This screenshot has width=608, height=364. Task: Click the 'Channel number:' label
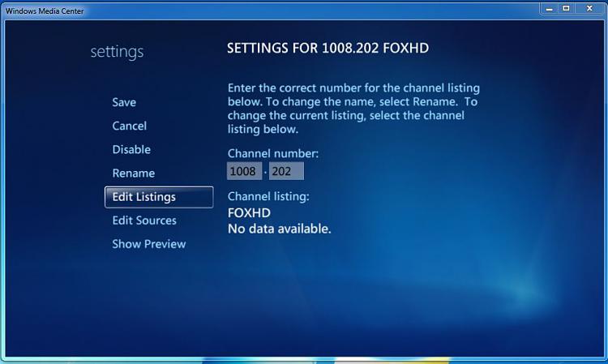pos(273,153)
